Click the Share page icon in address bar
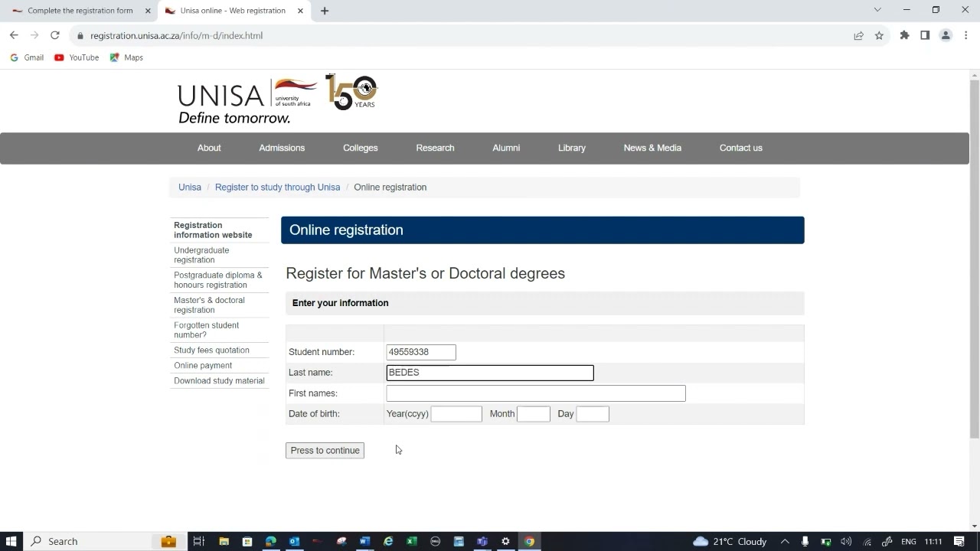The width and height of the screenshot is (980, 551). (x=859, y=35)
